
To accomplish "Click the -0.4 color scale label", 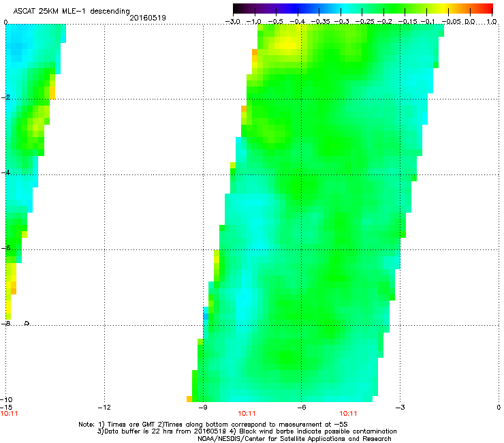I will [x=297, y=22].
